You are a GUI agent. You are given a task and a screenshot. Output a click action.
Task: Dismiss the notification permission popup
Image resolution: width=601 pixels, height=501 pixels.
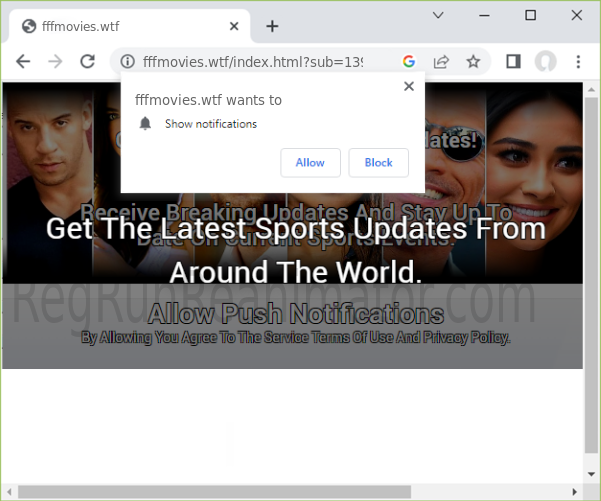(x=408, y=87)
